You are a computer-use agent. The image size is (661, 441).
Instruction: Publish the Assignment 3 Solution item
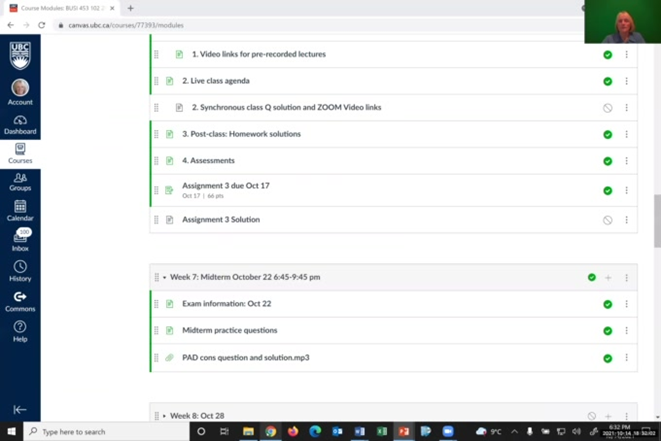[607, 220]
